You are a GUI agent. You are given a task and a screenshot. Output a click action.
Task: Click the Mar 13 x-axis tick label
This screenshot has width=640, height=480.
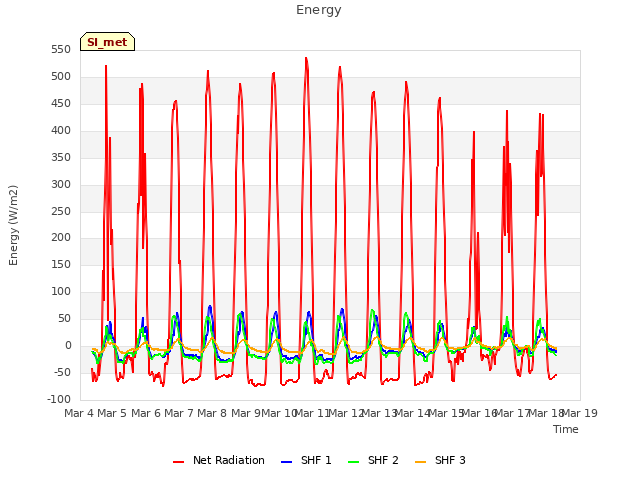pyautogui.click(x=380, y=413)
